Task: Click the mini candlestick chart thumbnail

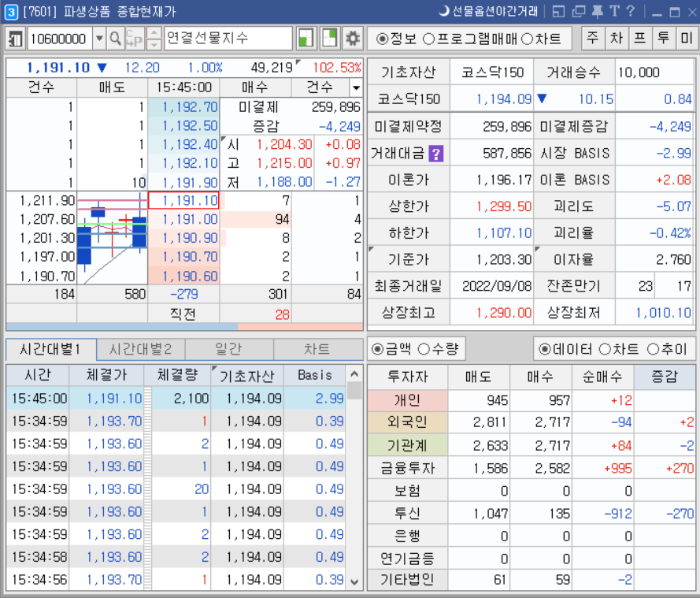Action: [113, 238]
